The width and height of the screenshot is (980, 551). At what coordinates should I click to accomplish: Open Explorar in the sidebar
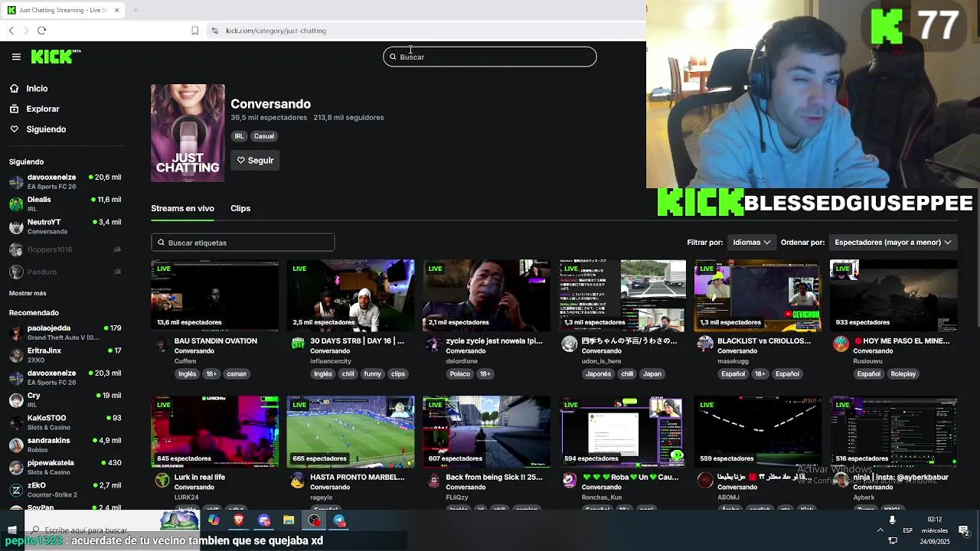42,109
